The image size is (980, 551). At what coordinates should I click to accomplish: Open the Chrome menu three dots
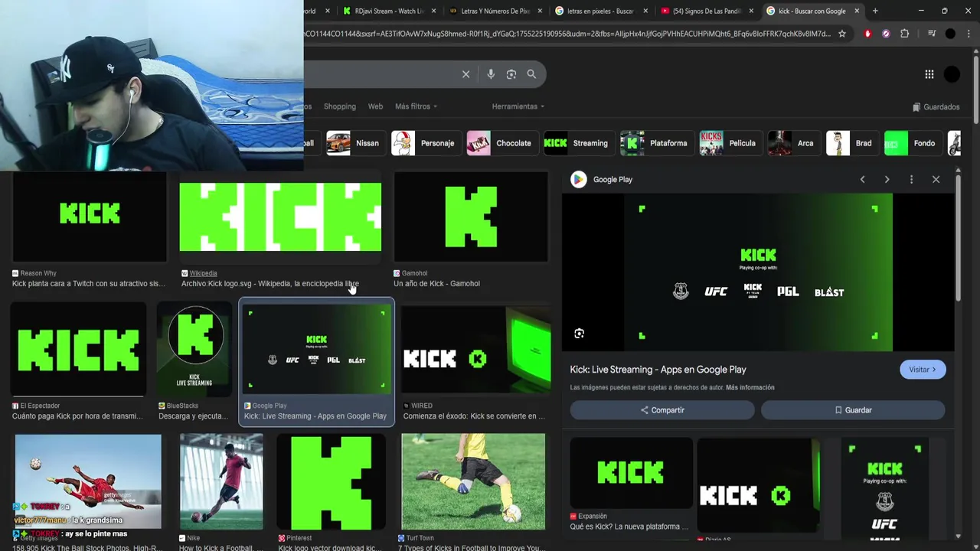(x=969, y=34)
